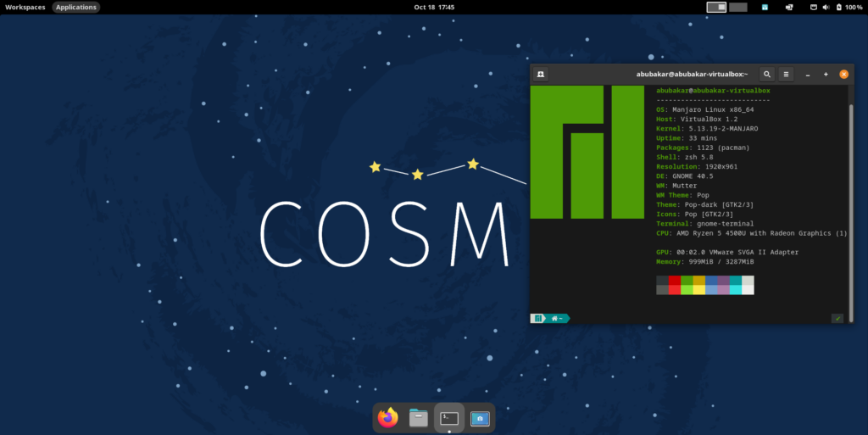Open the window tiling icon in top bar
868x435 pixels.
(789, 7)
